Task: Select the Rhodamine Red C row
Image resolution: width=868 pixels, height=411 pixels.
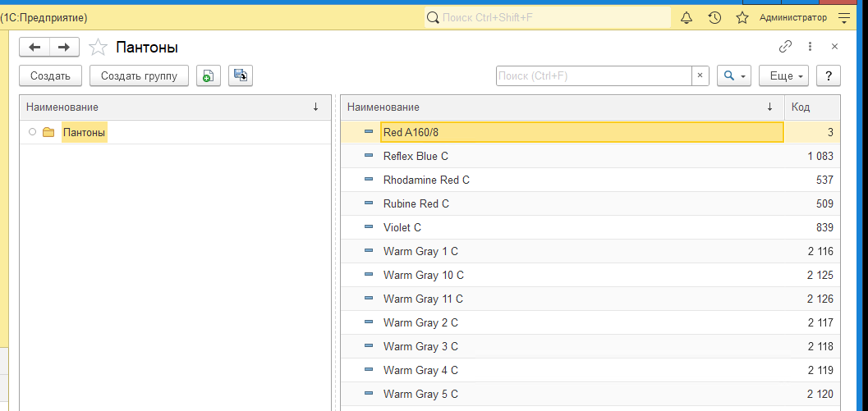Action: 590,180
